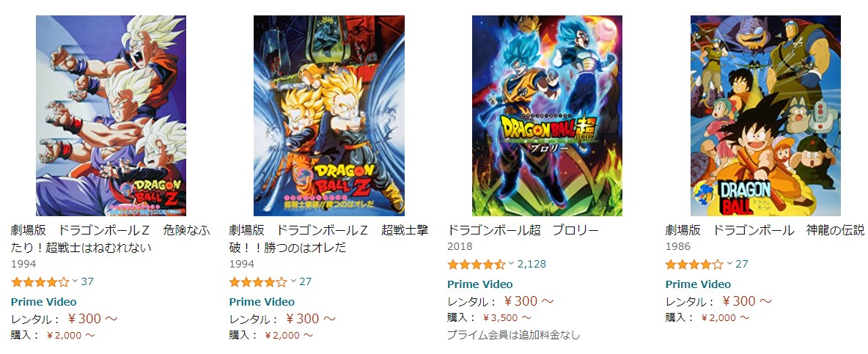Image resolution: width=868 pixels, height=354 pixels.
Task: Expand rating chevron next to 2,128 reviews
Action: pos(512,263)
